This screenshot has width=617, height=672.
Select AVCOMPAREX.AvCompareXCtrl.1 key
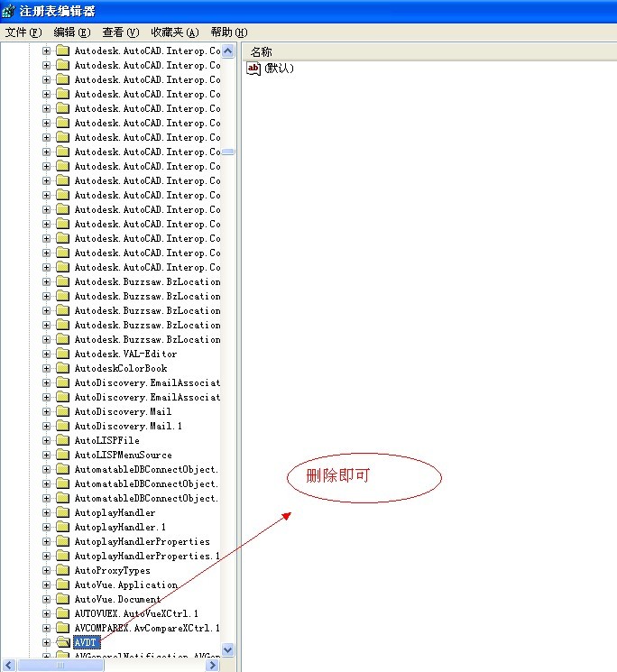tap(147, 628)
